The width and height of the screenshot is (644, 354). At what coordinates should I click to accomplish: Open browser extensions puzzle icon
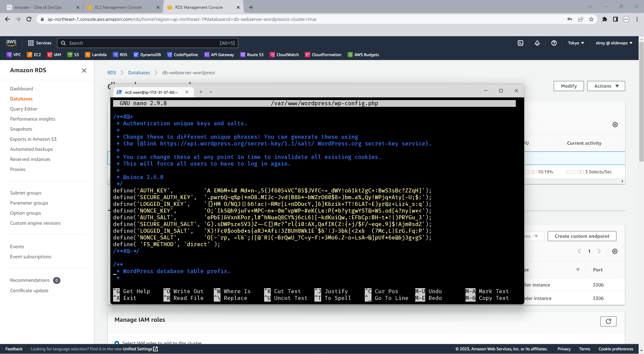click(x=605, y=19)
